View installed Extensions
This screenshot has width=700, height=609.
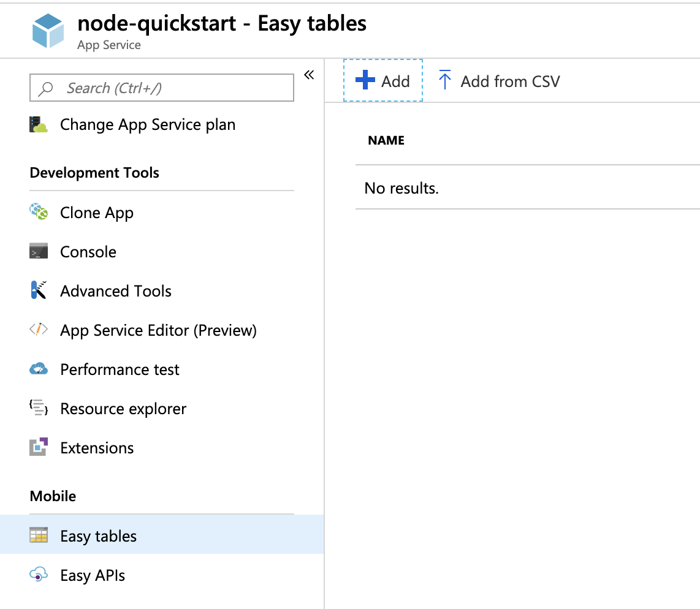(x=97, y=447)
